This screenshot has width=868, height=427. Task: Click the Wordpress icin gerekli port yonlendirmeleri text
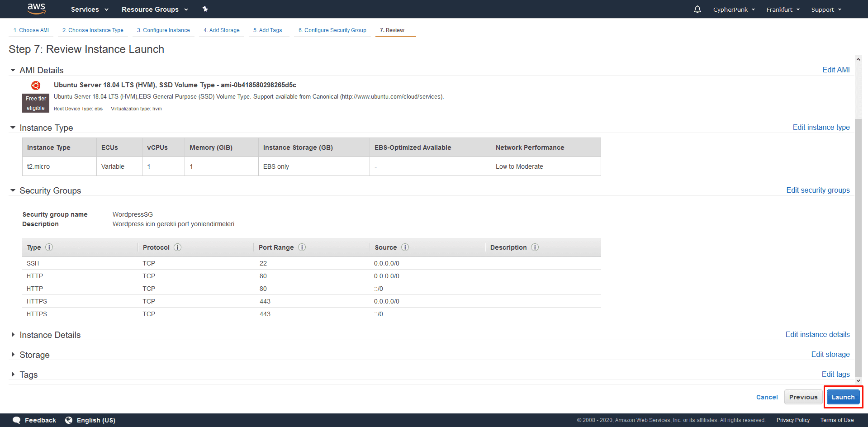click(173, 224)
